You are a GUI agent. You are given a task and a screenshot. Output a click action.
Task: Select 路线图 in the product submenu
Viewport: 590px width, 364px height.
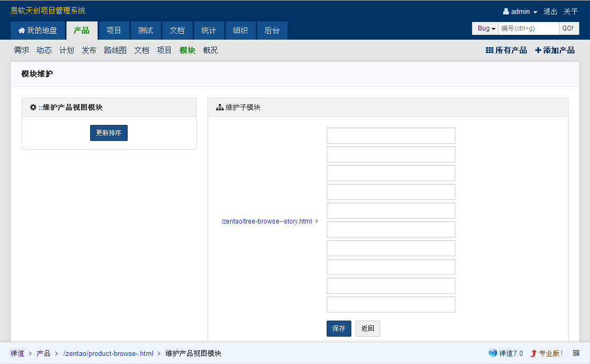pyautogui.click(x=115, y=50)
